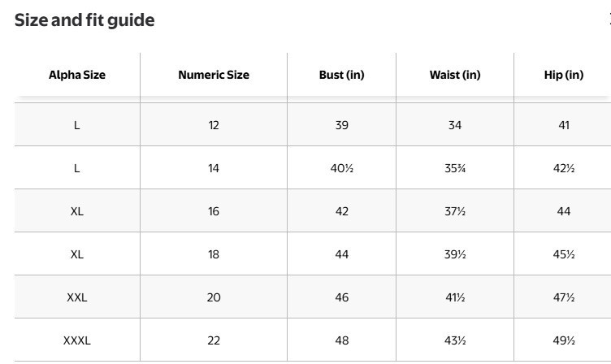Select the 49½ hip measurement cell
This screenshot has height=364, width=611.
coord(564,340)
